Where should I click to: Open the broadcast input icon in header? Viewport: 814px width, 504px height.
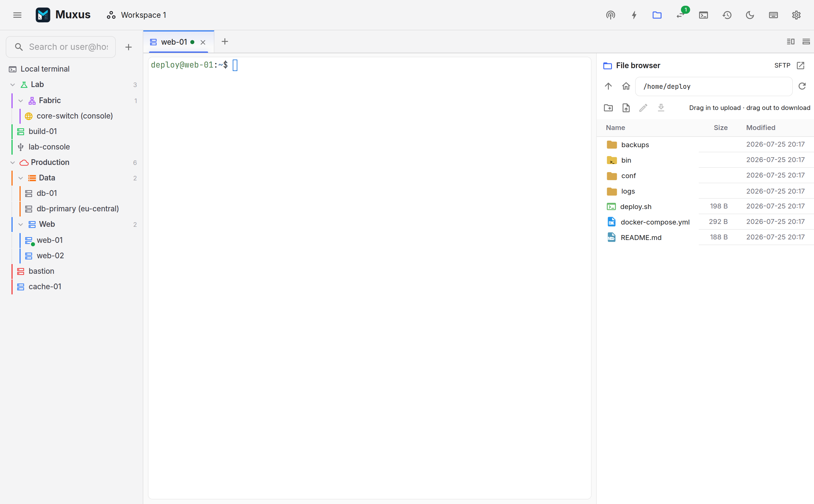click(x=610, y=15)
